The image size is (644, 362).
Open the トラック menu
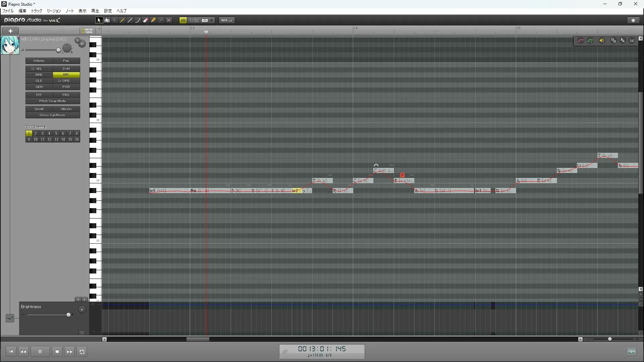37,11
